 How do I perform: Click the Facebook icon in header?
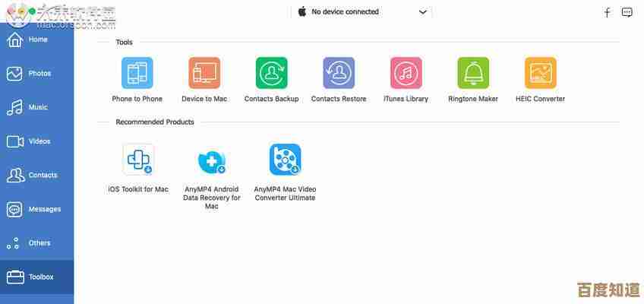607,12
